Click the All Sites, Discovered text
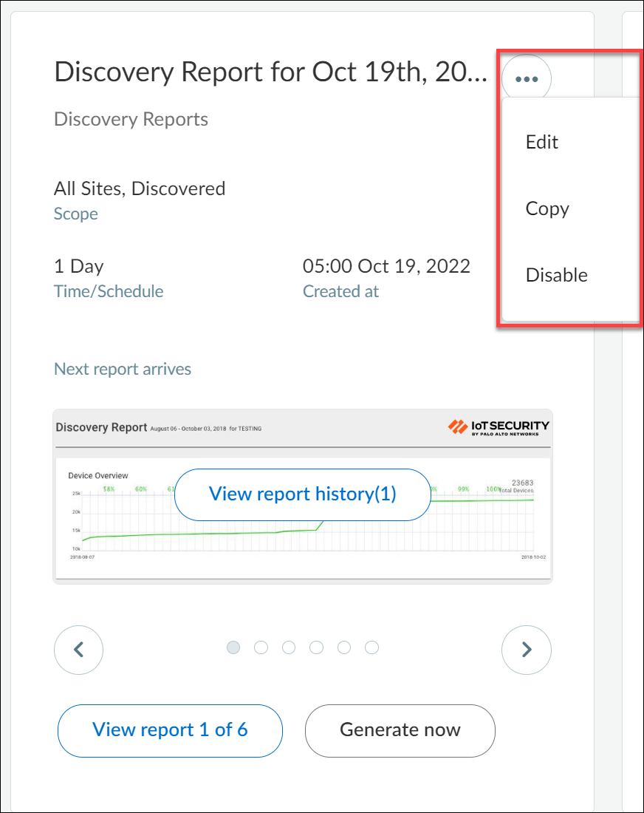Viewport: 644px width, 813px height. (140, 188)
